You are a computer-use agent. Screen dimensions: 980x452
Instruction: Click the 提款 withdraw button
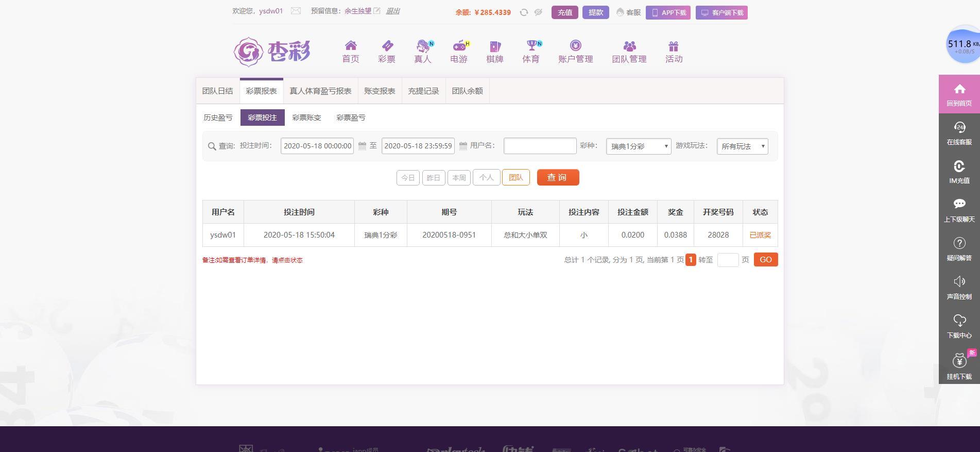click(x=596, y=12)
